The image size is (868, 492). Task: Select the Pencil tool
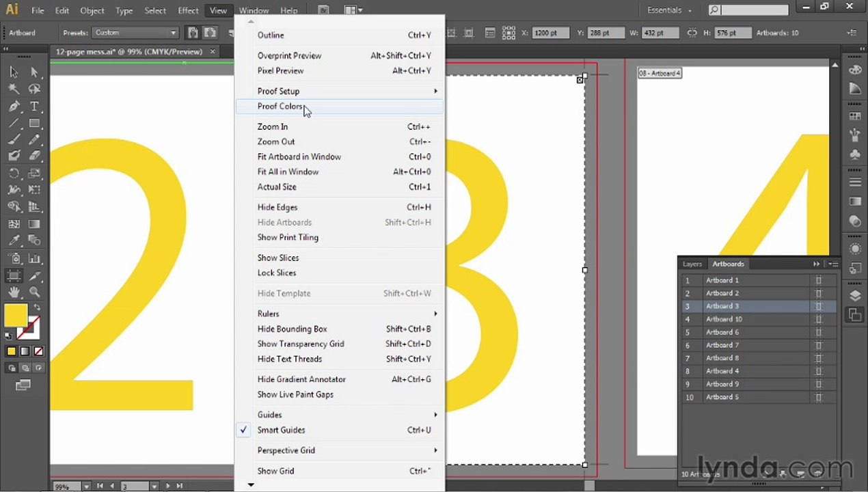tap(34, 139)
